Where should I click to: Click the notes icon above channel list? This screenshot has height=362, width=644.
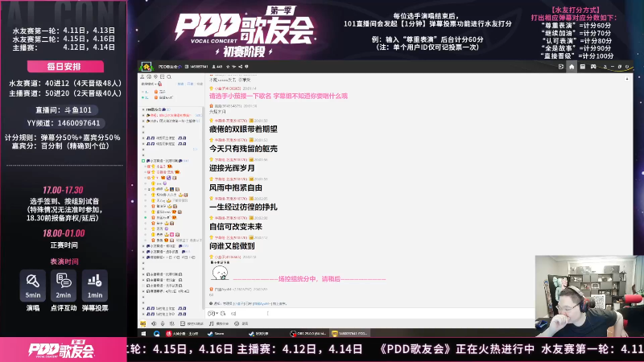pos(163,76)
